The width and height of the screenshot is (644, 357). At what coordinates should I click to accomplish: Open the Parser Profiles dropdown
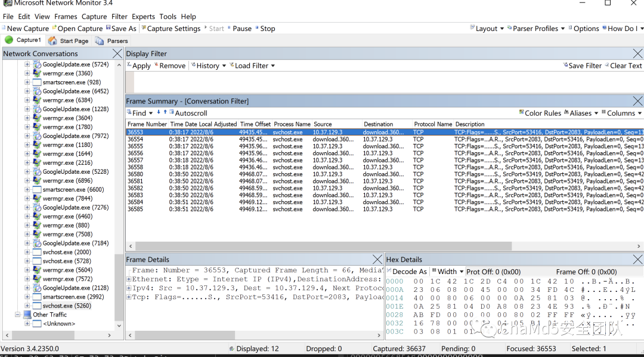coord(536,29)
